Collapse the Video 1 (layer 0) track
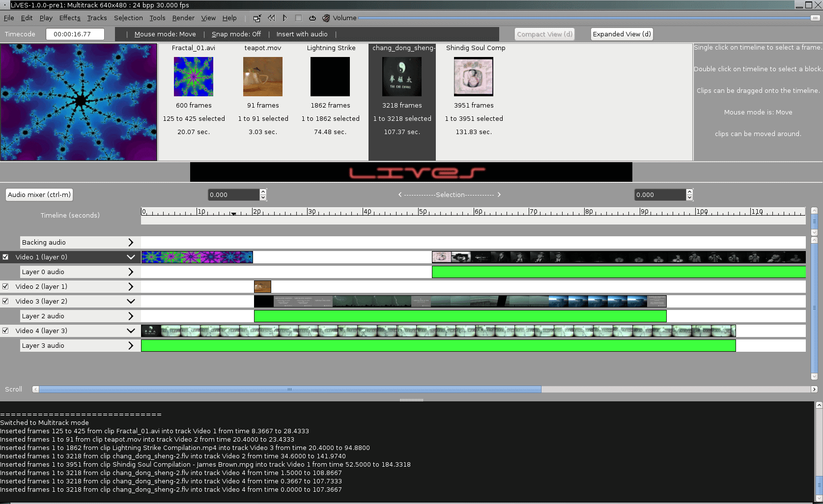 131,257
